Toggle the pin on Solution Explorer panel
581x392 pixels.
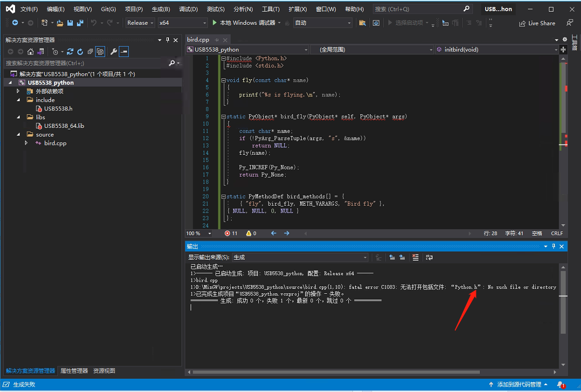point(167,40)
